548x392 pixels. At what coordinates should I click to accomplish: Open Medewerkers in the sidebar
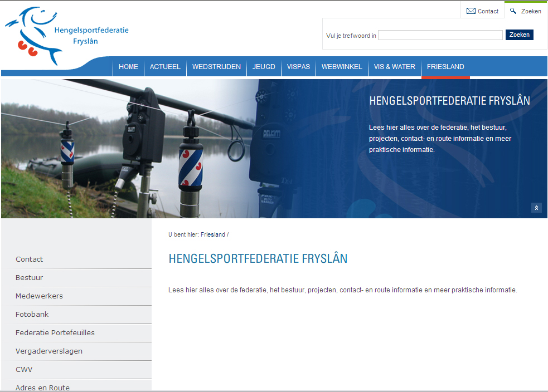(x=39, y=296)
